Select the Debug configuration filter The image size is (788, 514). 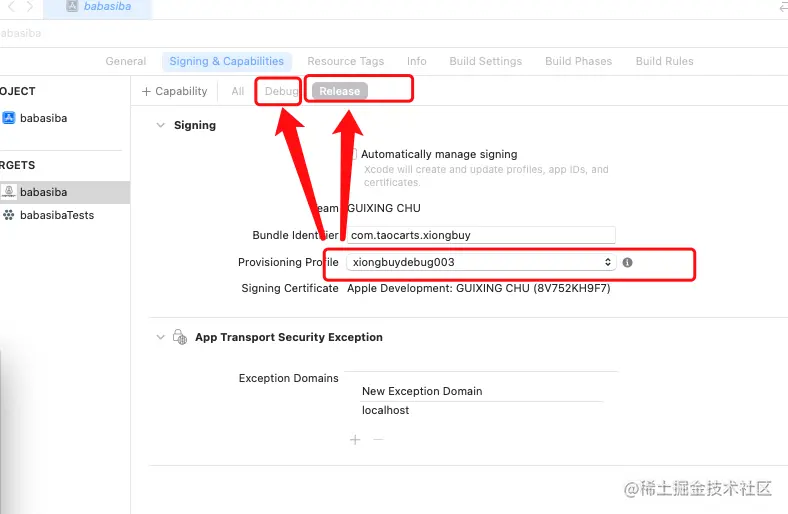[x=281, y=91]
